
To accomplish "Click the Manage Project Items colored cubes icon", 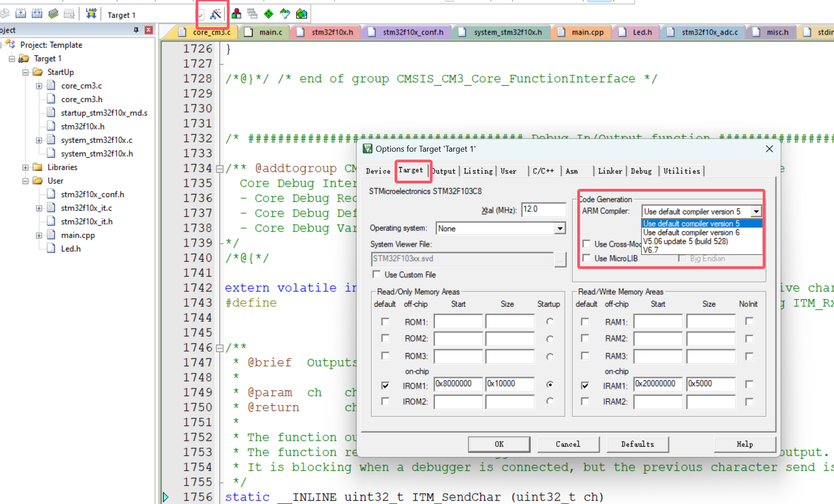I will pyautogui.click(x=236, y=14).
